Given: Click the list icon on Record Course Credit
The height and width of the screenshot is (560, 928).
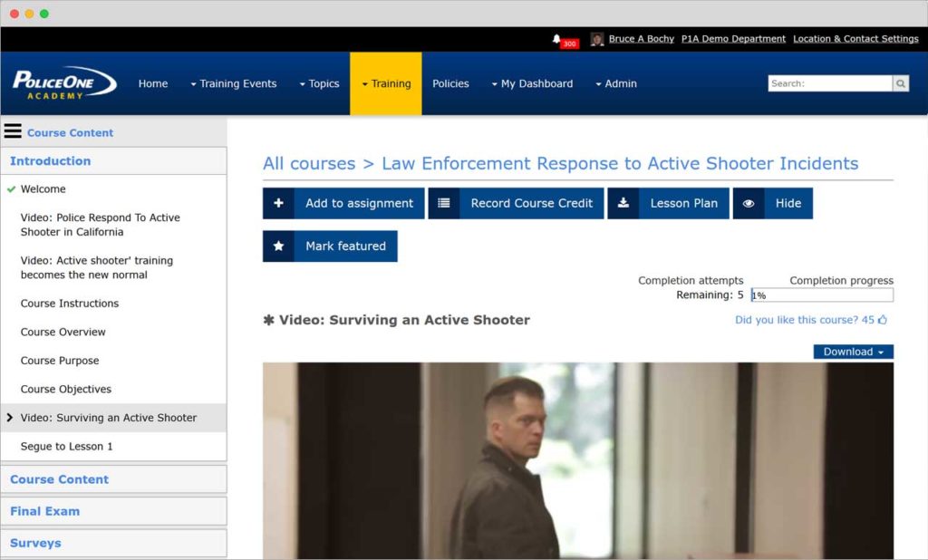Looking at the screenshot, I should point(444,203).
